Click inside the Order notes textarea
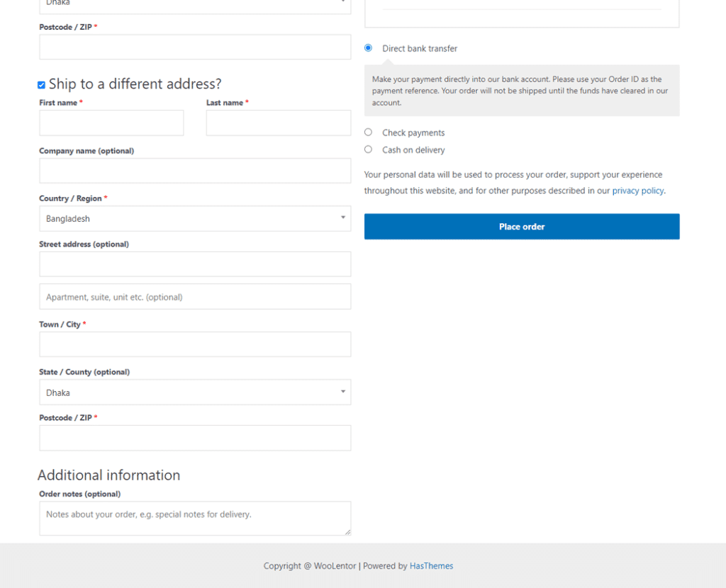The height and width of the screenshot is (588, 726). coord(195,518)
